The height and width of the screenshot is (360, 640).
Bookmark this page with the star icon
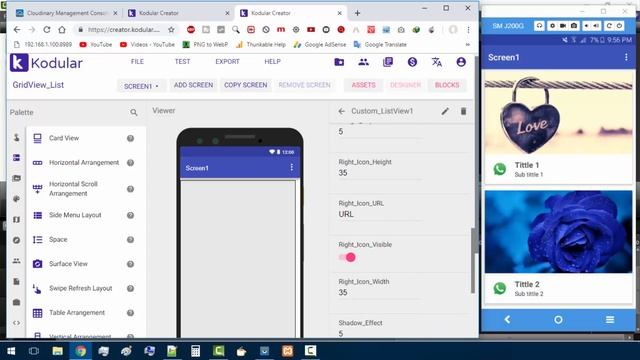point(171,29)
